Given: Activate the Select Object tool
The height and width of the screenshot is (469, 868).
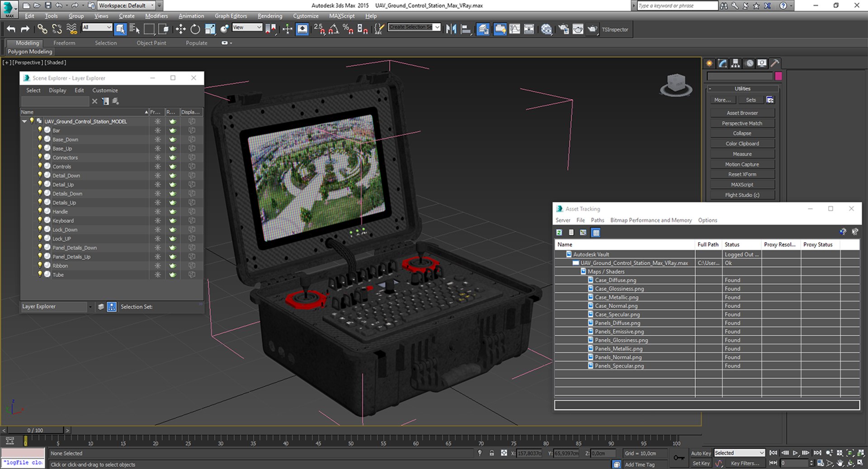Looking at the screenshot, I should point(120,29).
